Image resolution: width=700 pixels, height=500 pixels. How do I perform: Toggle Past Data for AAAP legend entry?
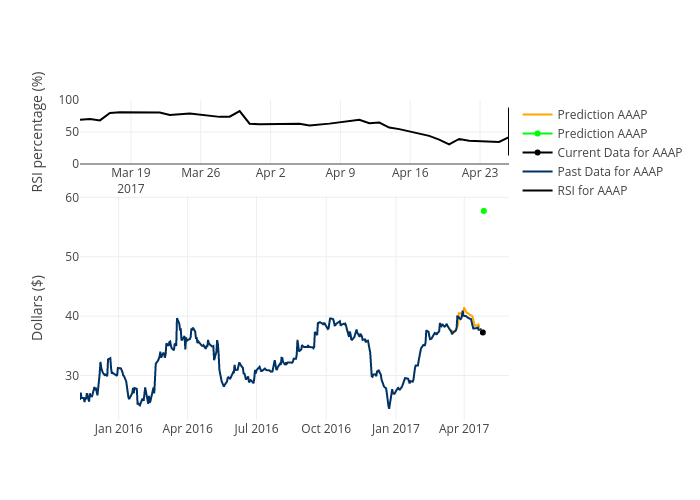point(609,171)
